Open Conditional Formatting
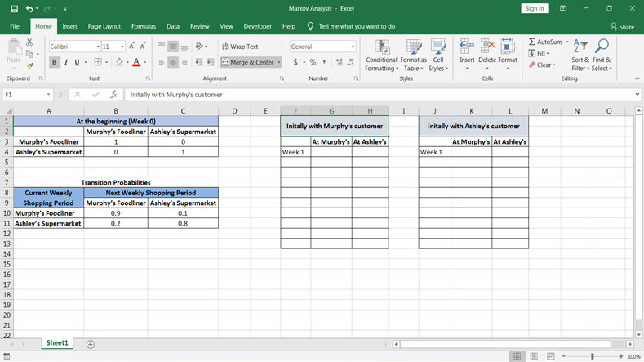 tap(381, 56)
